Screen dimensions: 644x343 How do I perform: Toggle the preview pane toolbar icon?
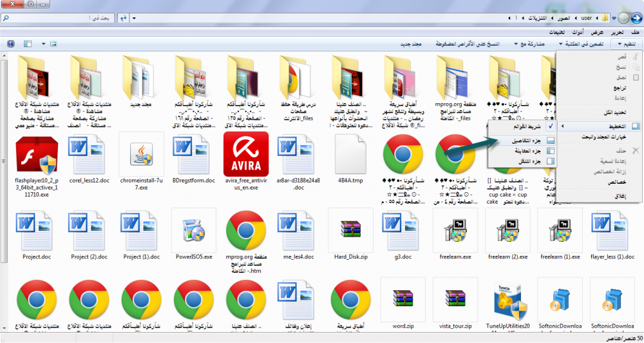(x=28, y=44)
